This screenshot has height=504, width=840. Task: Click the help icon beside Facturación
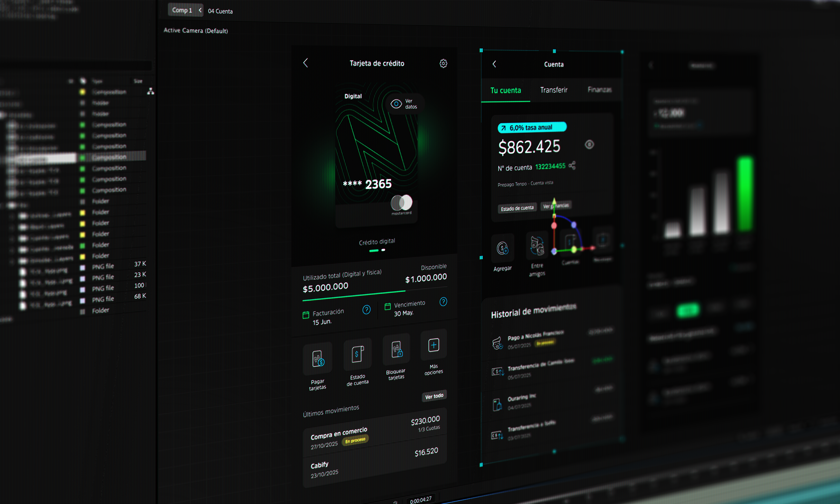pyautogui.click(x=366, y=309)
